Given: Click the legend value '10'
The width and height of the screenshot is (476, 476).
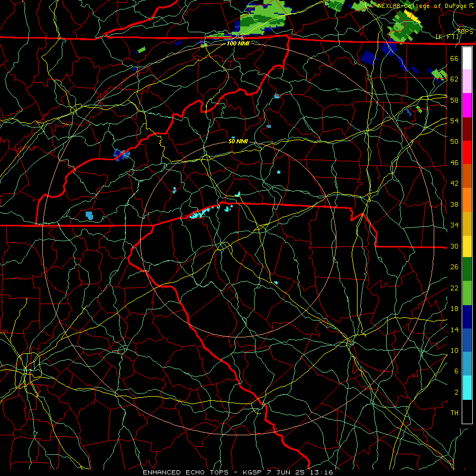Looking at the screenshot, I should click(454, 351).
